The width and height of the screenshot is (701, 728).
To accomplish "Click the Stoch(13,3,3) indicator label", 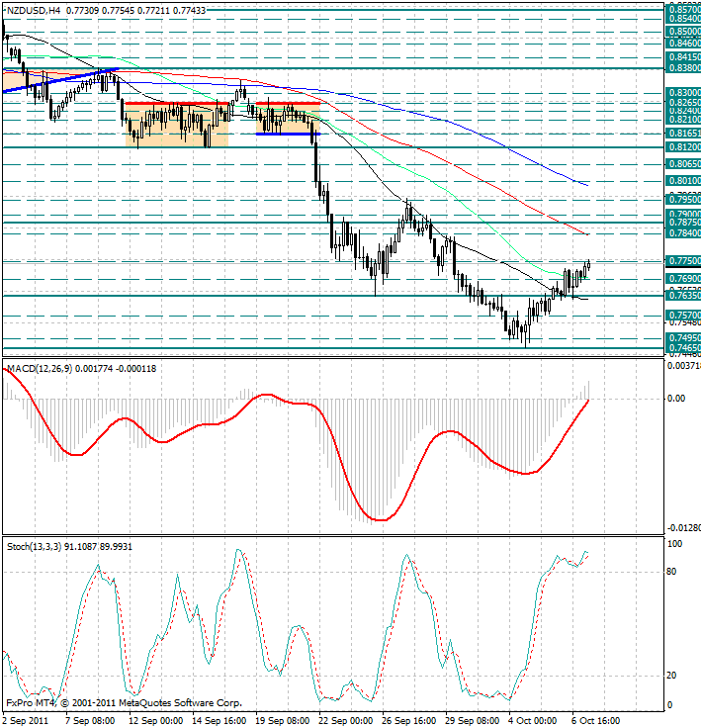I will tap(39, 545).
